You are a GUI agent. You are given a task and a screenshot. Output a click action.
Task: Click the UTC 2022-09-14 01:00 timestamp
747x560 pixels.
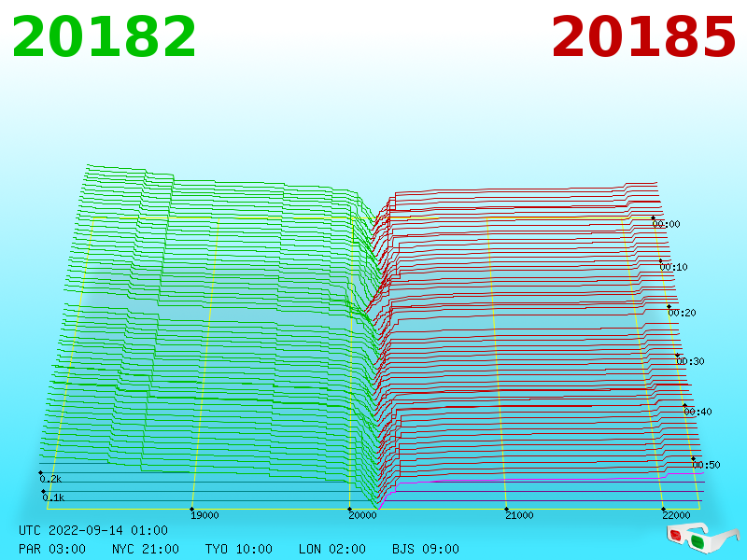coord(93,530)
